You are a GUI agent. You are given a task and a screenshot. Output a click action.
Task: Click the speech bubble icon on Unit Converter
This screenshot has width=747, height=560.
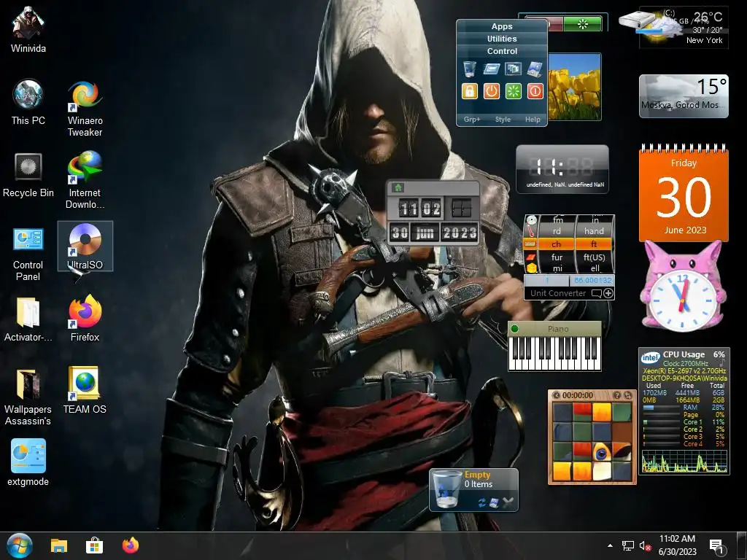(597, 293)
